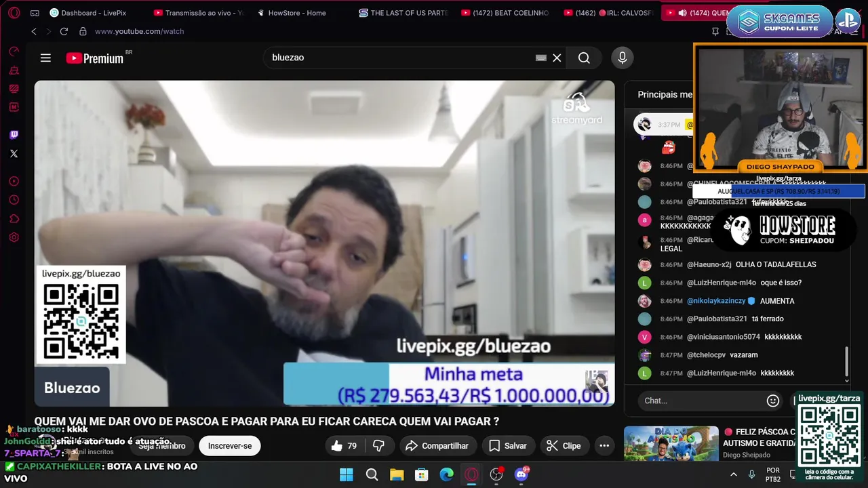
Task: Run the search with magnifier button
Action: 584,58
